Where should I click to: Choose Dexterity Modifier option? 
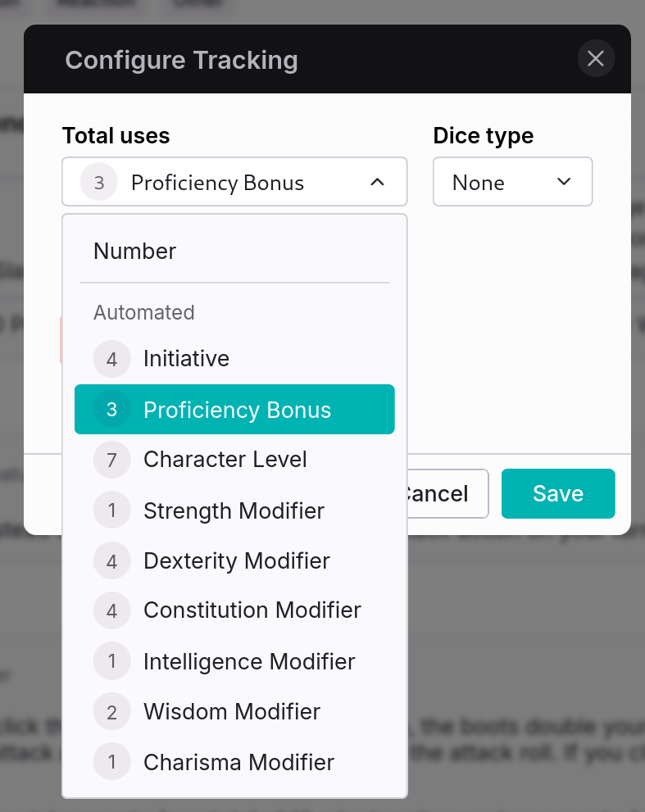click(x=236, y=561)
